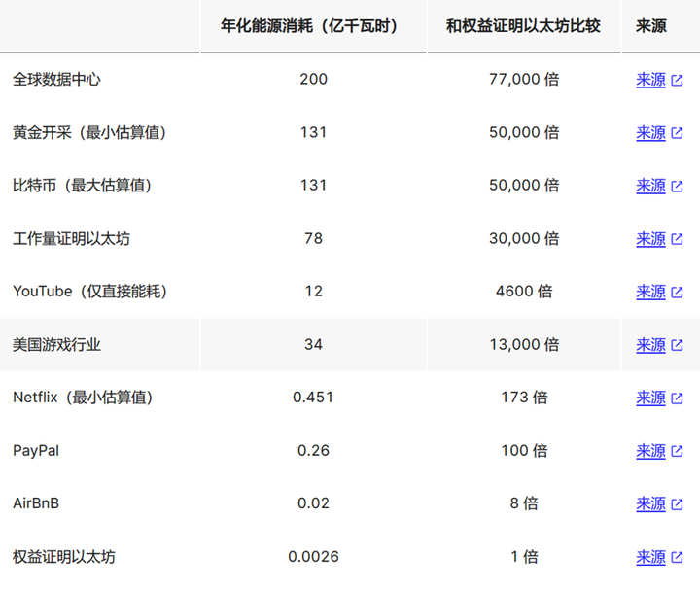Click 50,000 倍 in the 比特币 row
The width and height of the screenshot is (700, 589).
(x=524, y=186)
